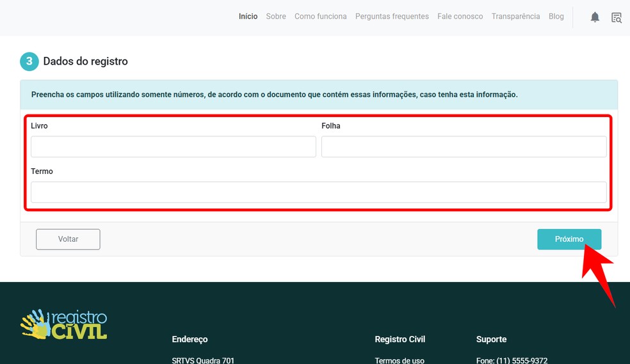Viewport: 630px width, 364px height.
Task: Click the support phone number (11) 5555-9372
Action: click(x=522, y=360)
